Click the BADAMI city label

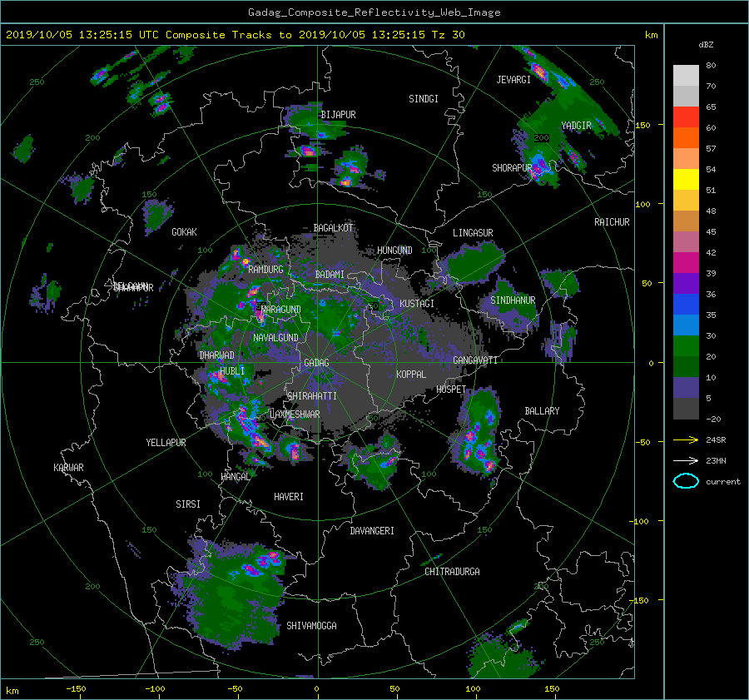pos(330,275)
